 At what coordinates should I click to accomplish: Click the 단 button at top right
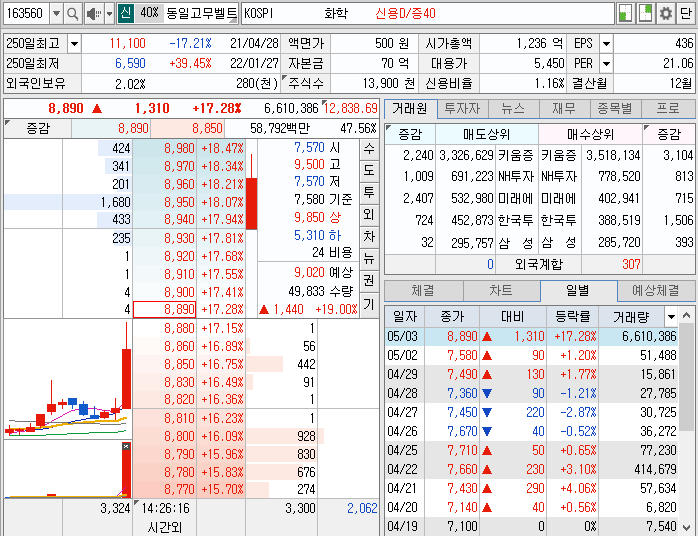[x=686, y=13]
